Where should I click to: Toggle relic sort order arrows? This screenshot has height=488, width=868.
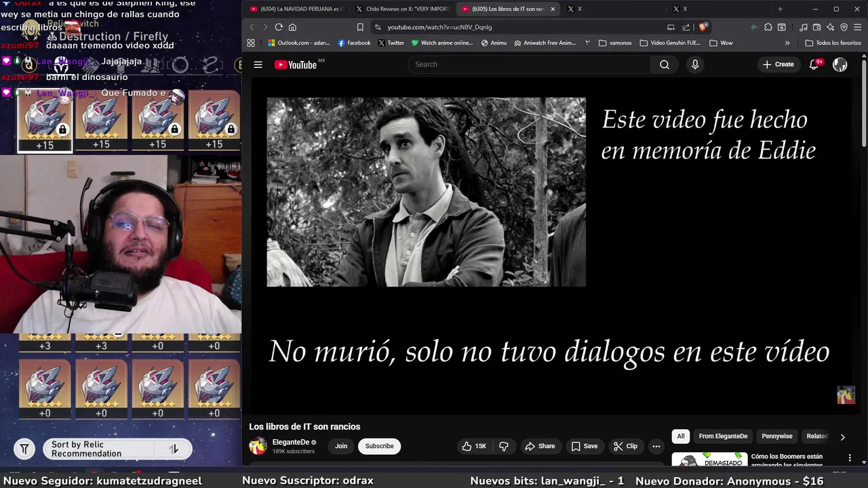click(x=174, y=449)
